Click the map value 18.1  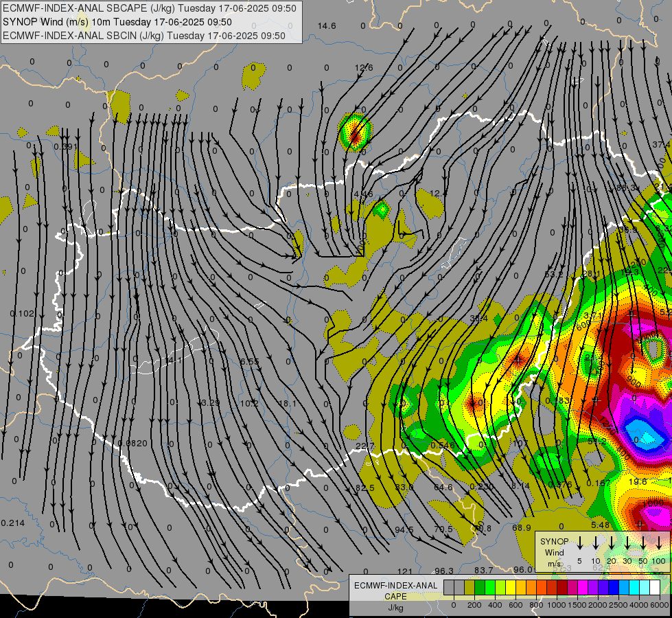coord(287,403)
